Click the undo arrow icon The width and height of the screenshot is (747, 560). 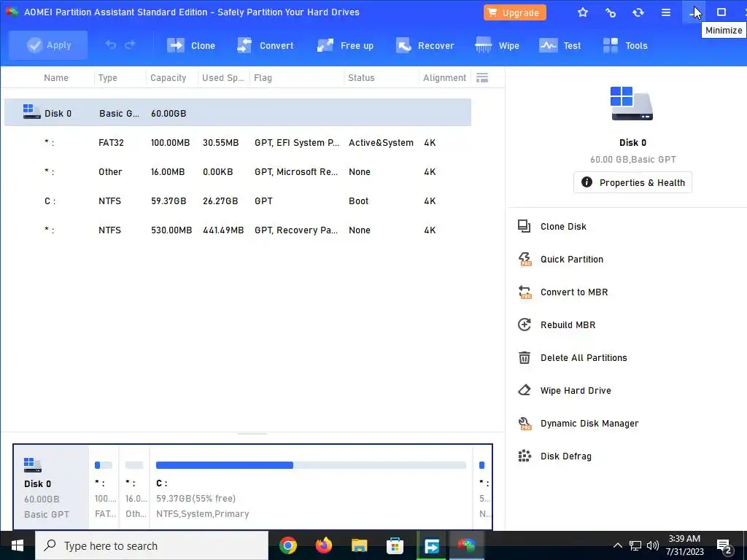pos(111,45)
